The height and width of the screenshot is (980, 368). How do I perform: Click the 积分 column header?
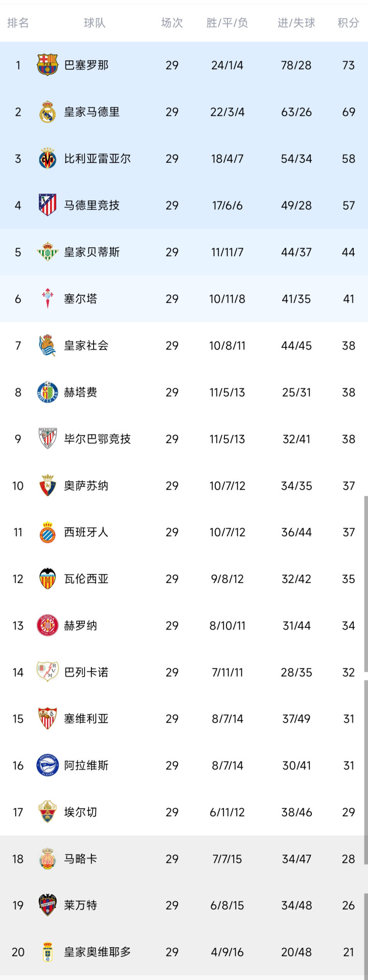tap(348, 23)
